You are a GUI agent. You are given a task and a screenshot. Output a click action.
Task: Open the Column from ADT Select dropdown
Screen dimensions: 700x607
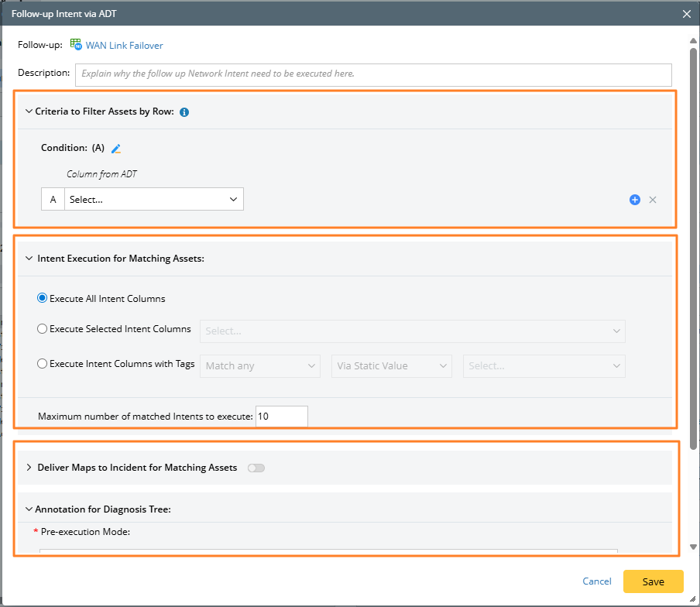[153, 200]
